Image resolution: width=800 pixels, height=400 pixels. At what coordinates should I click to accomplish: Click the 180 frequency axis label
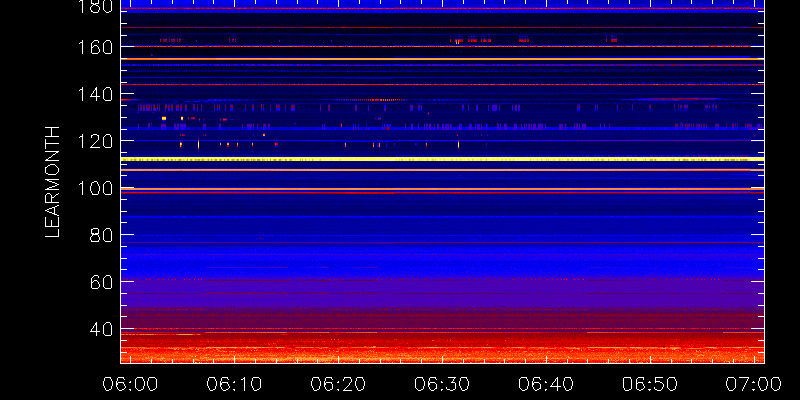coord(95,7)
